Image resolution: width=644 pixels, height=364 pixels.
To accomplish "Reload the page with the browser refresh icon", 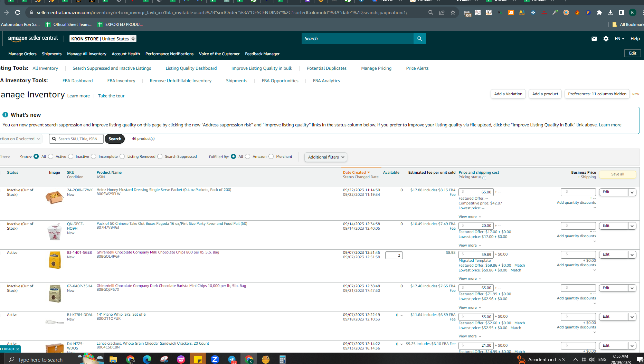I will [18, 12].
